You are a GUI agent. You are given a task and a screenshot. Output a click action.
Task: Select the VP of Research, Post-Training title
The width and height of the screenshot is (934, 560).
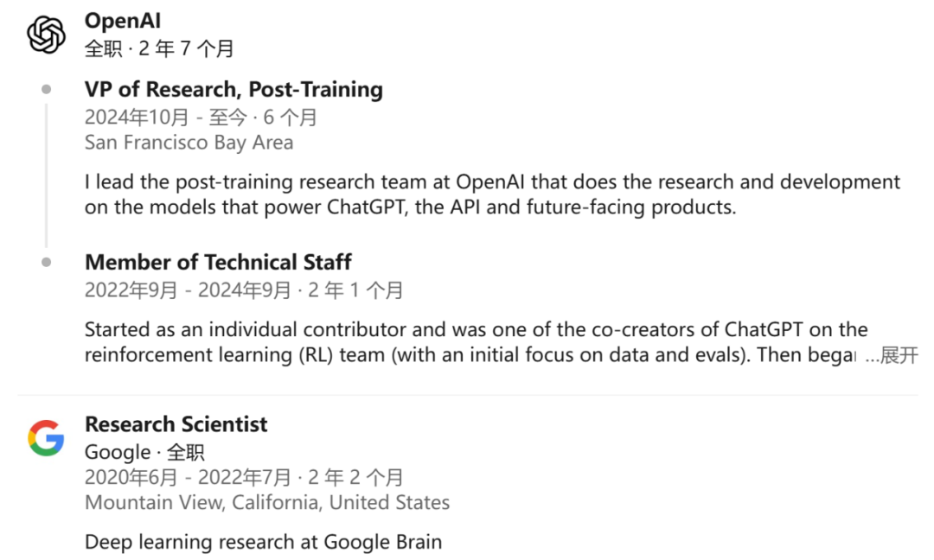point(233,89)
